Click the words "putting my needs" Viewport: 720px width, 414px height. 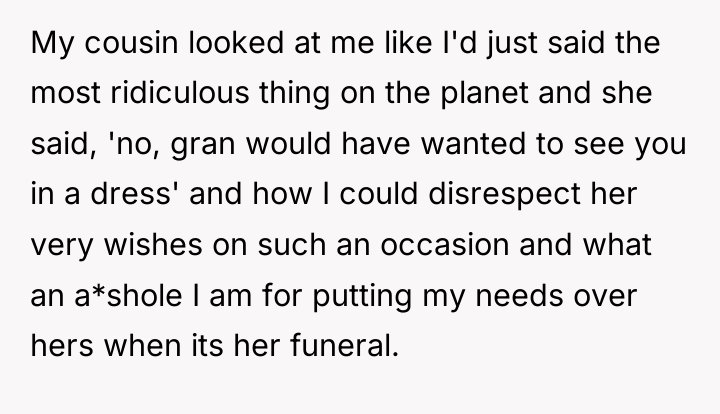438,296
